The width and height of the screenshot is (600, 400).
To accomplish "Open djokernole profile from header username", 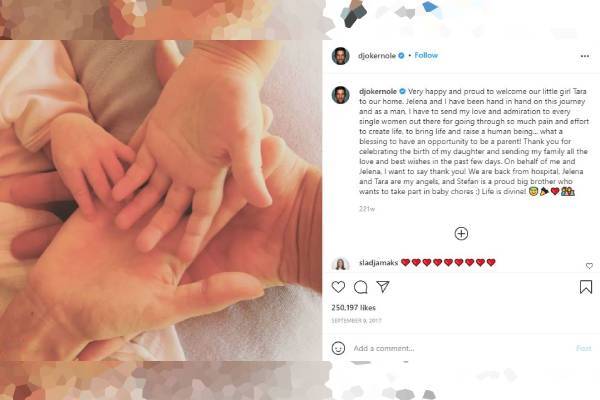I will (377, 56).
